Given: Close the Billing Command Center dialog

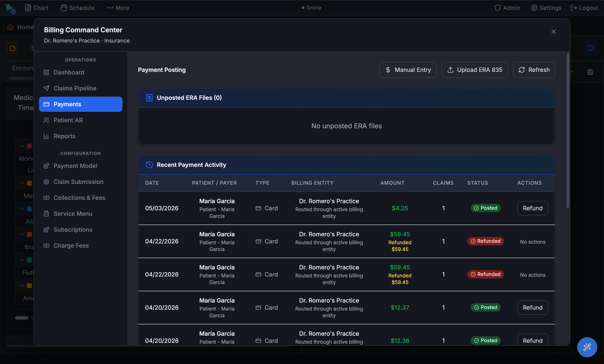Looking at the screenshot, I should (x=553, y=32).
